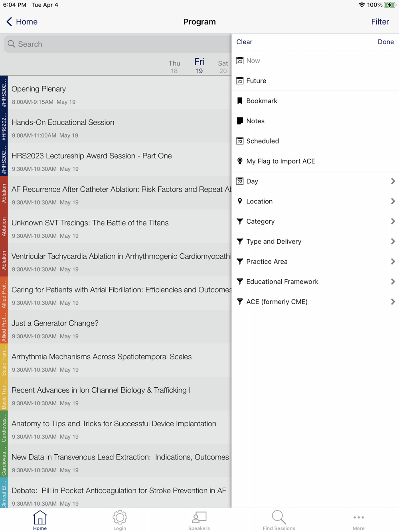Open the Speakers tab
Screen dimensions: 399x532
click(199, 520)
